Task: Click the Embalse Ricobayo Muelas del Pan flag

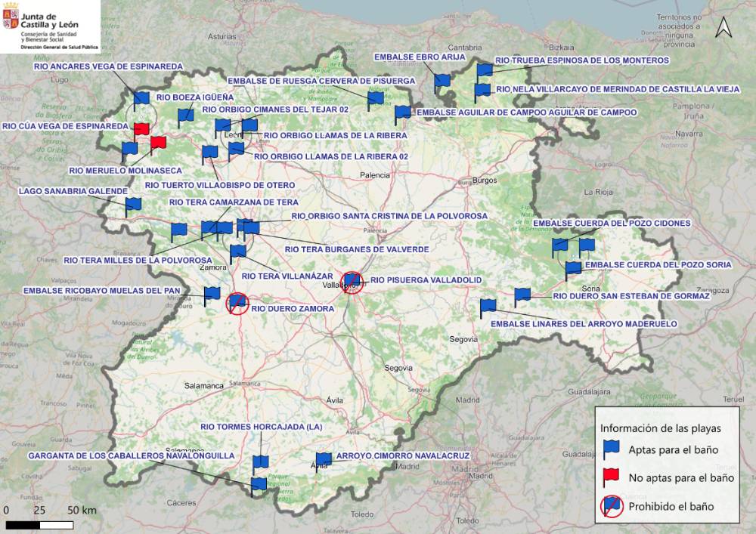Action: [212, 296]
